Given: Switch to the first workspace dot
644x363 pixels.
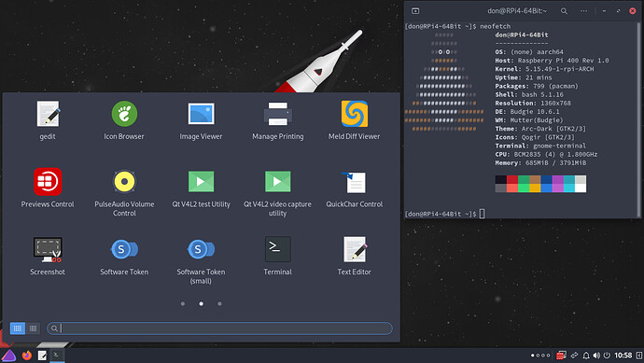Looking at the screenshot, I should pyautogui.click(x=533, y=356).
